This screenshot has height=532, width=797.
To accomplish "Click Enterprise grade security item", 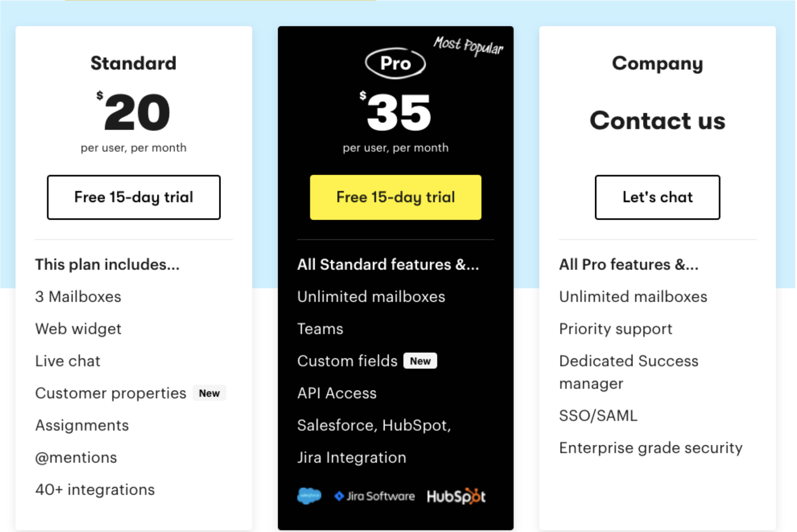I will pyautogui.click(x=651, y=448).
